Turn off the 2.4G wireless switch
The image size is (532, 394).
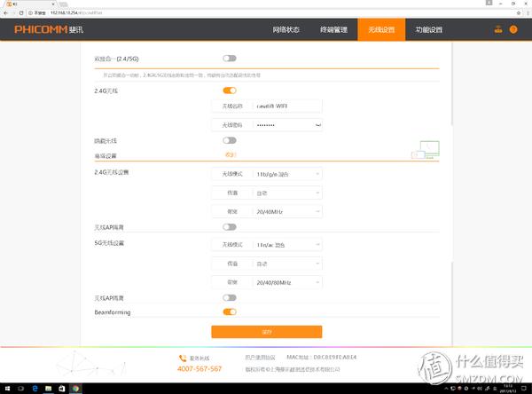pos(230,91)
